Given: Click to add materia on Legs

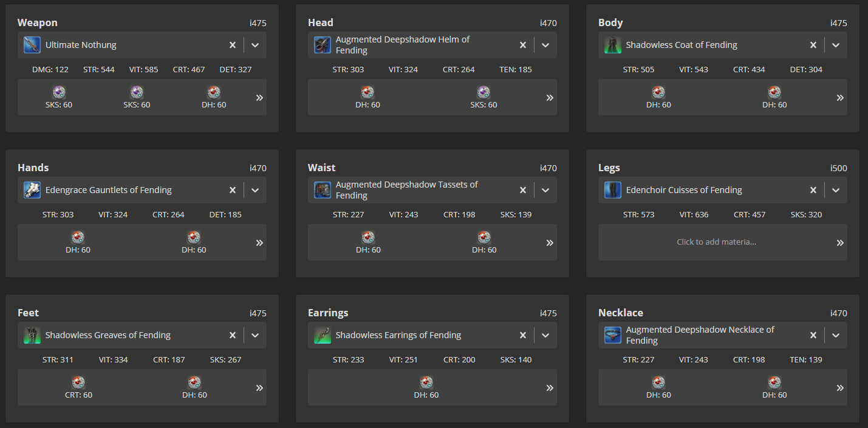Looking at the screenshot, I should (x=716, y=242).
